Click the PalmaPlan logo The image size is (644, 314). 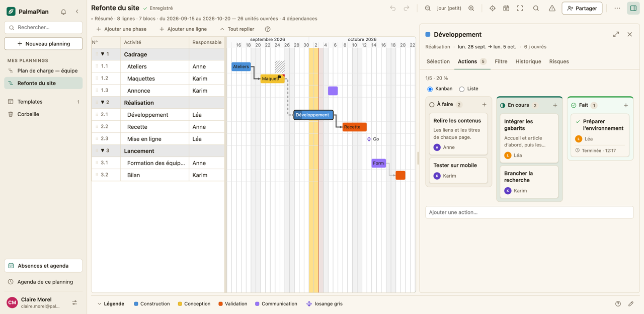(11, 12)
